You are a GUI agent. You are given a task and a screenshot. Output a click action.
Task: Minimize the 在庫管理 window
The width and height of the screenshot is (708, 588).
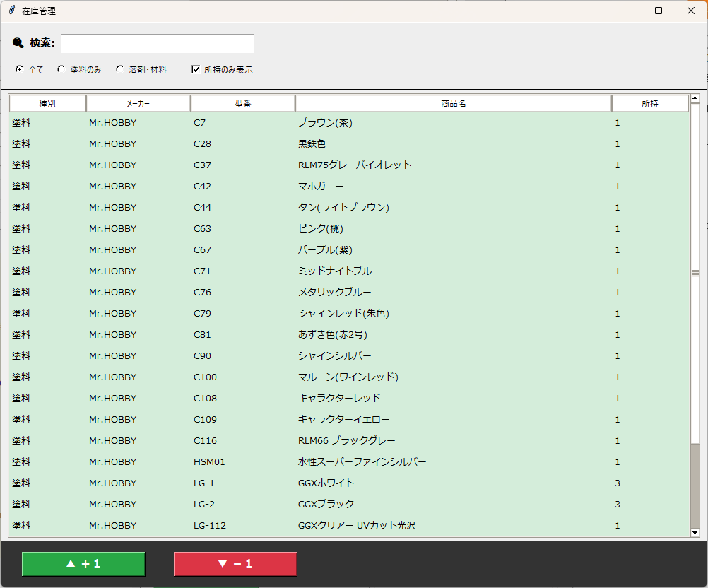tap(626, 11)
